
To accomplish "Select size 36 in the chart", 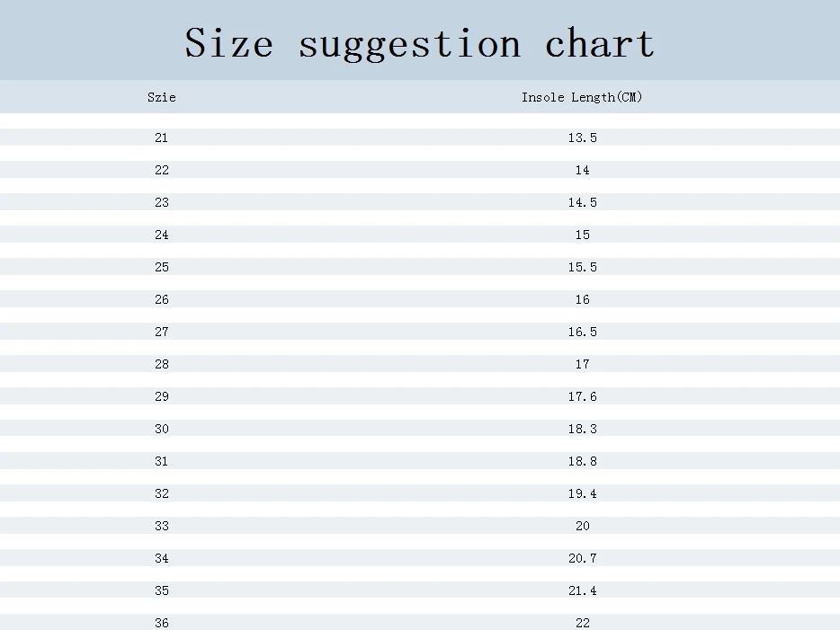I will [x=162, y=622].
